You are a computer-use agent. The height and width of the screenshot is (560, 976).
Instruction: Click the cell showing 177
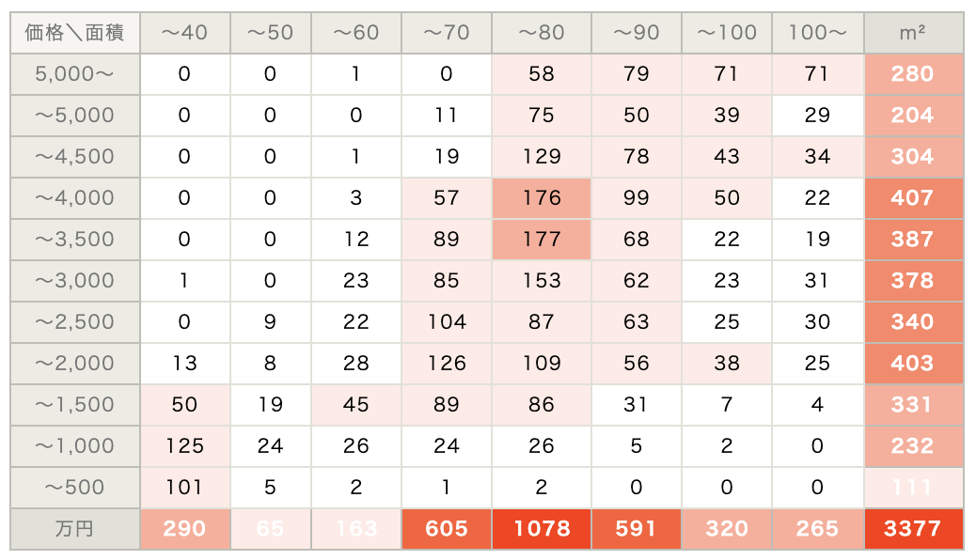[542, 239]
